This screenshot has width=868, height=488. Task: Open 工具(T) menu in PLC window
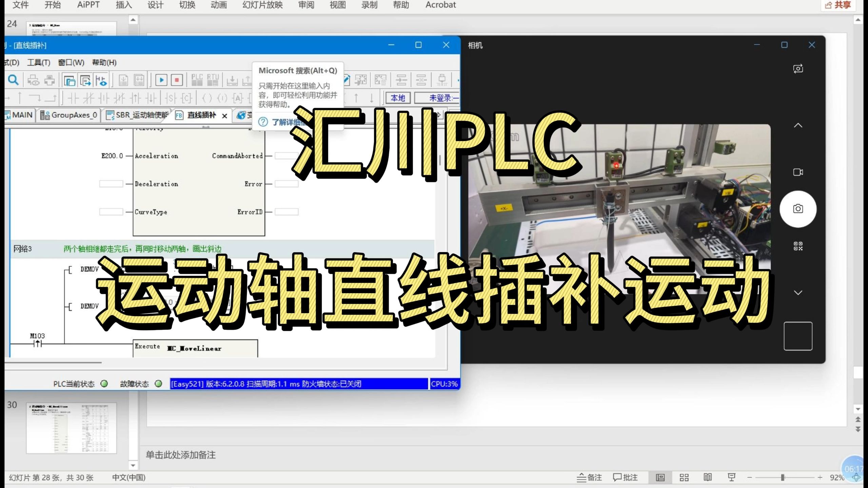point(39,63)
